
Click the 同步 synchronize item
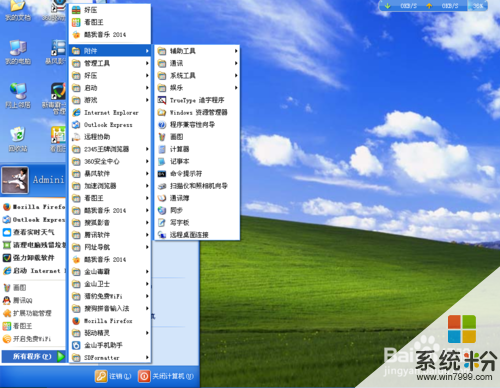(197, 210)
